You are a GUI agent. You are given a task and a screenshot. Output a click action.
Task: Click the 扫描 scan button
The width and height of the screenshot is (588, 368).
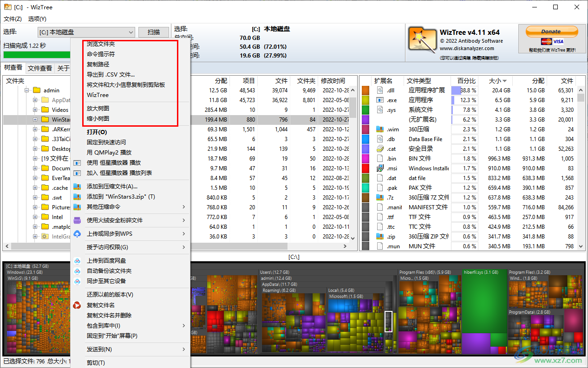(x=154, y=32)
